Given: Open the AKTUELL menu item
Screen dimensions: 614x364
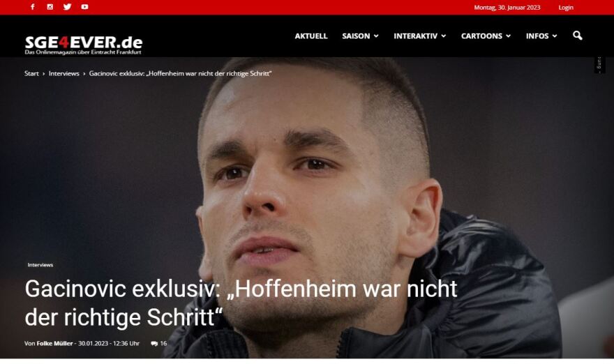Looking at the screenshot, I should [x=311, y=36].
